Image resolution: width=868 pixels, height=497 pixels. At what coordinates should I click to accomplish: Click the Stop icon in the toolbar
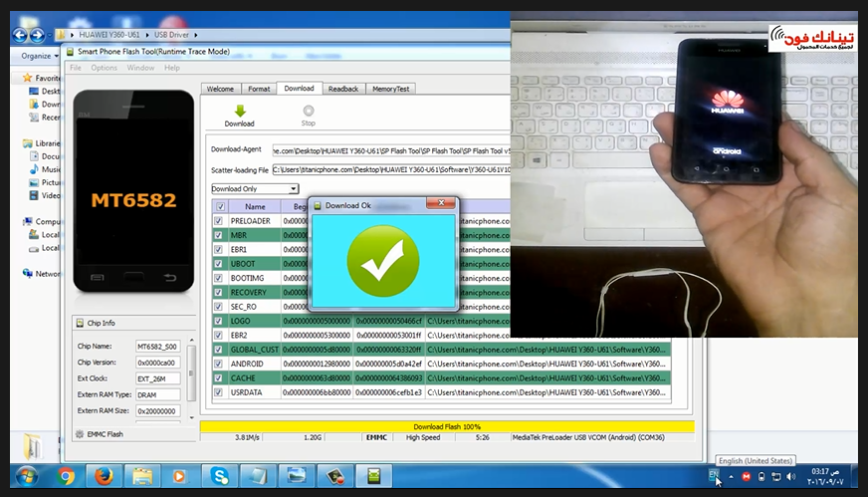[x=309, y=111]
